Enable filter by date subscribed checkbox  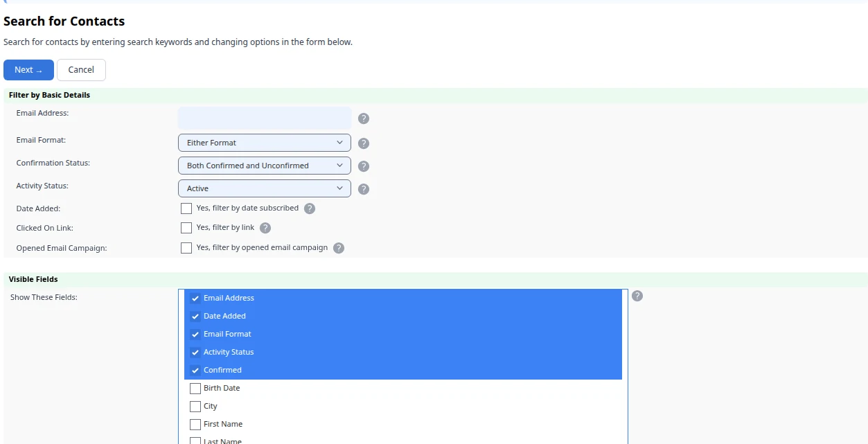click(x=186, y=208)
